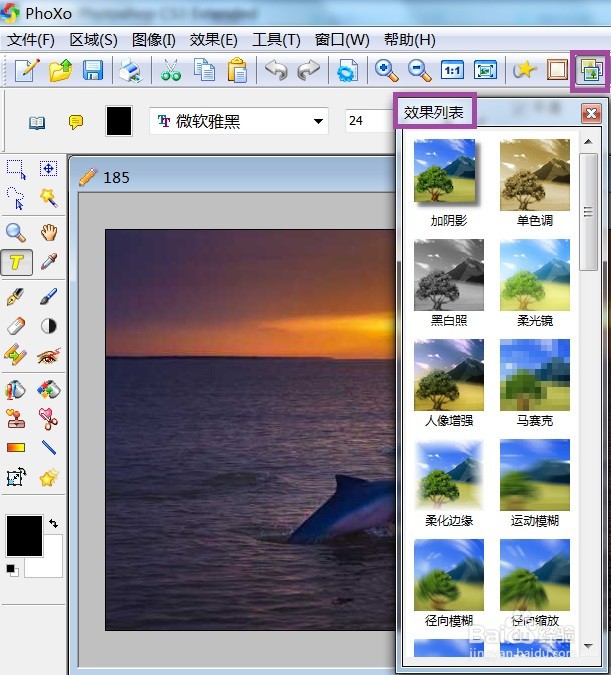
Task: Close the 效果列表 panel
Action: click(591, 114)
